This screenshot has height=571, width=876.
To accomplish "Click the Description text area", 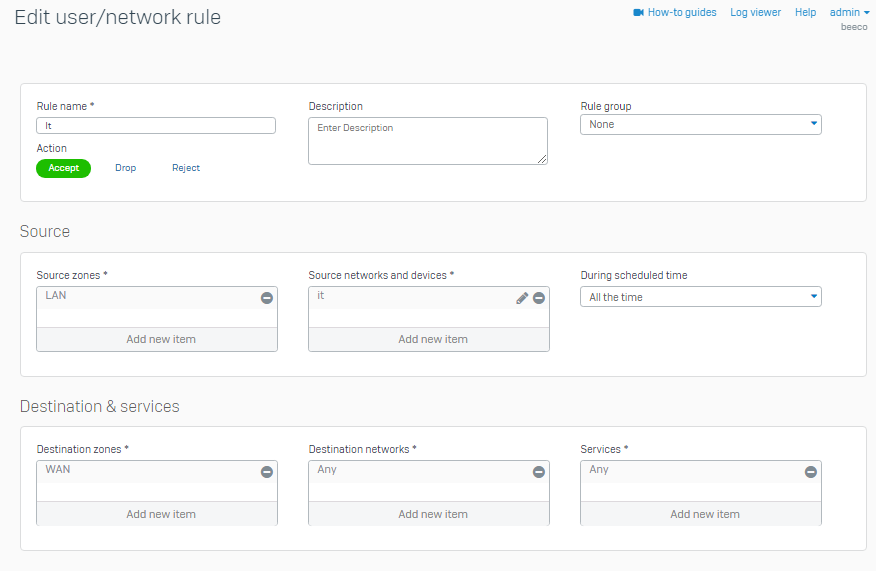I will [x=427, y=141].
